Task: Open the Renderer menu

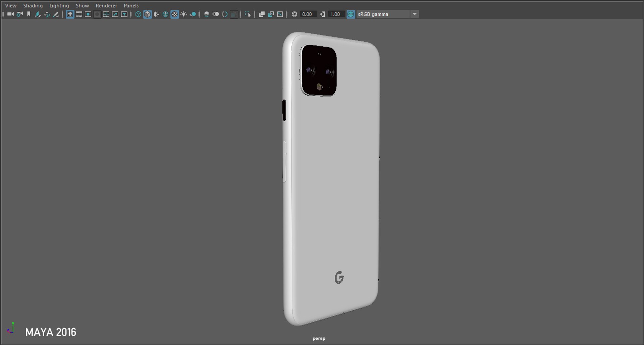Action: coord(106,5)
